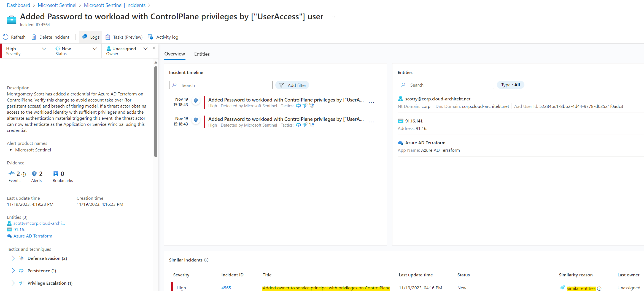Go to Microsoft Sentinel | Incidents breadcrumb

[115, 5]
